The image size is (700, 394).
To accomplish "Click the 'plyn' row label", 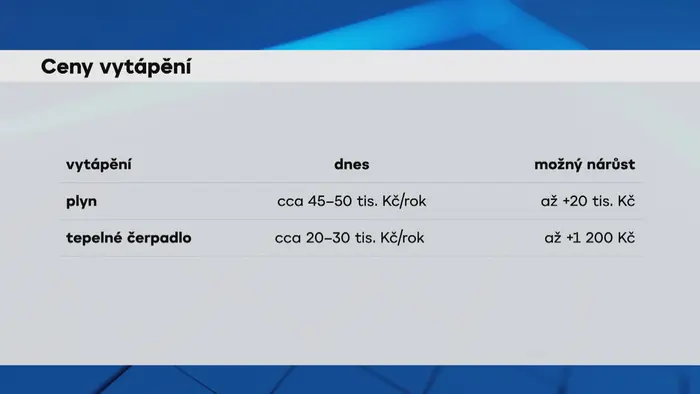I will tap(81, 202).
